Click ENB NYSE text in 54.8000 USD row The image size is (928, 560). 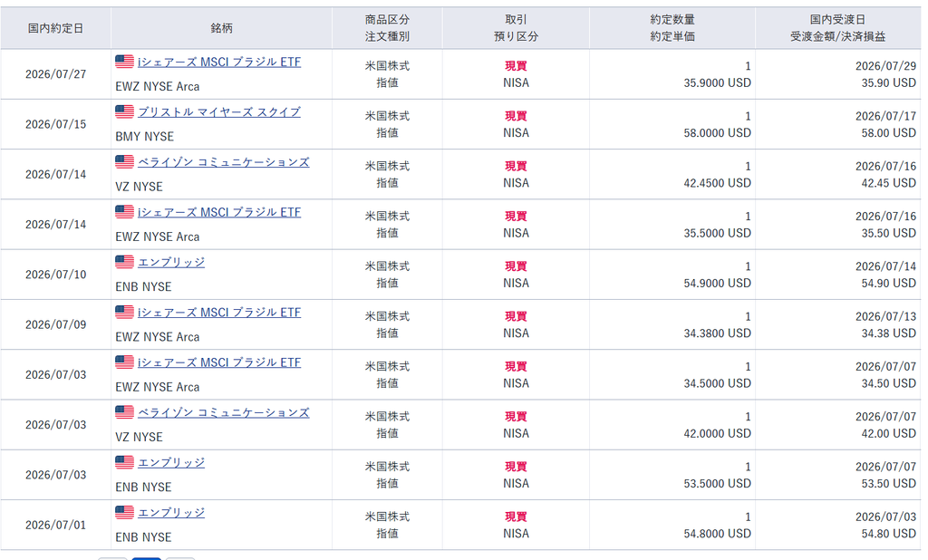[x=143, y=537]
